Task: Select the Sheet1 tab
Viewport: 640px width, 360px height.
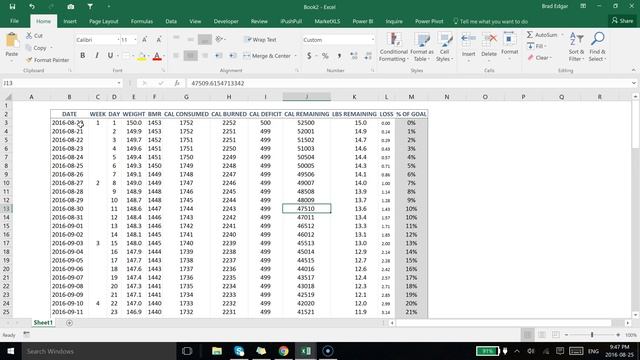Action: [x=43, y=323]
